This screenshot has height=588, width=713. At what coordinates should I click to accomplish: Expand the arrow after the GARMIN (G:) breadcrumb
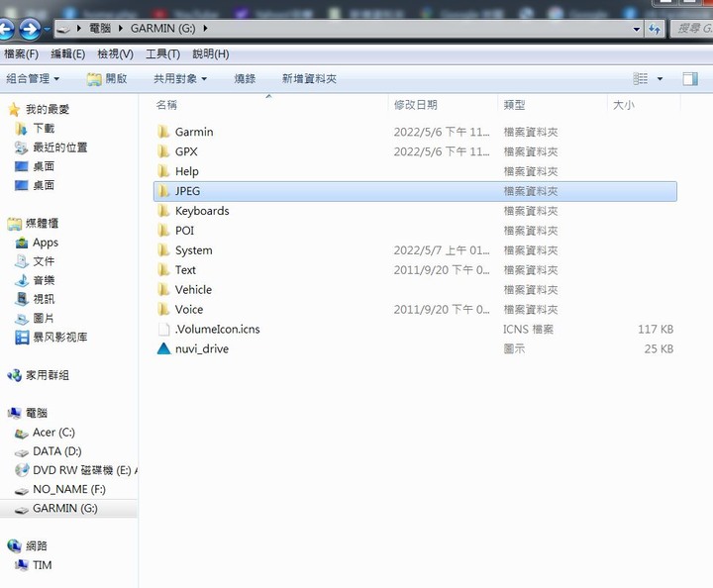[x=205, y=29]
